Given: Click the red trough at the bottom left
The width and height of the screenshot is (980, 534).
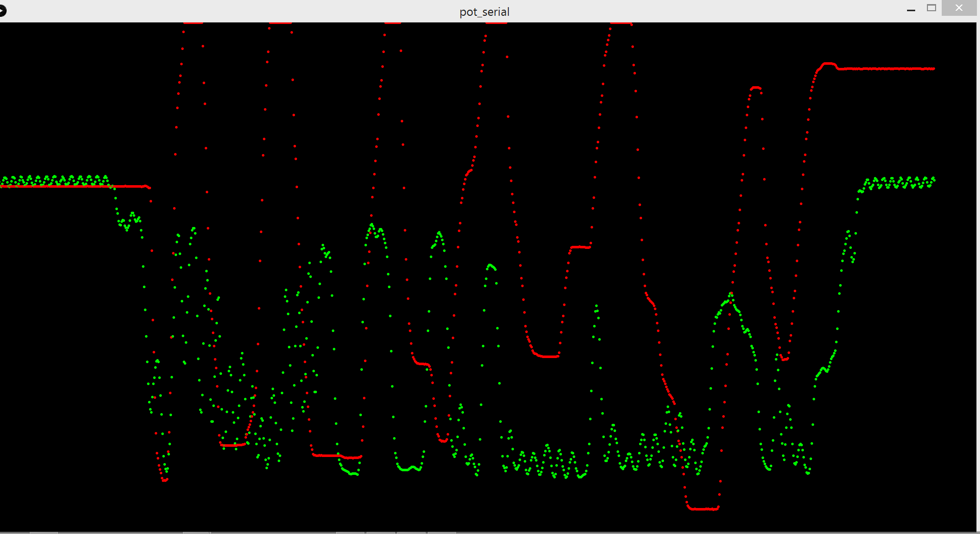Looking at the screenshot, I should point(164,480).
